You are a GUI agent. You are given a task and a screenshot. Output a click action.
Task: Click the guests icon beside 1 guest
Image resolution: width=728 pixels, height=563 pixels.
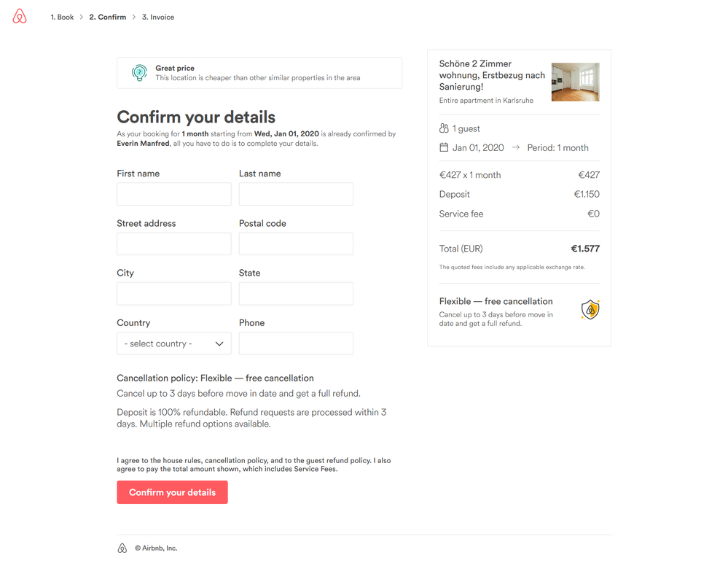point(444,128)
